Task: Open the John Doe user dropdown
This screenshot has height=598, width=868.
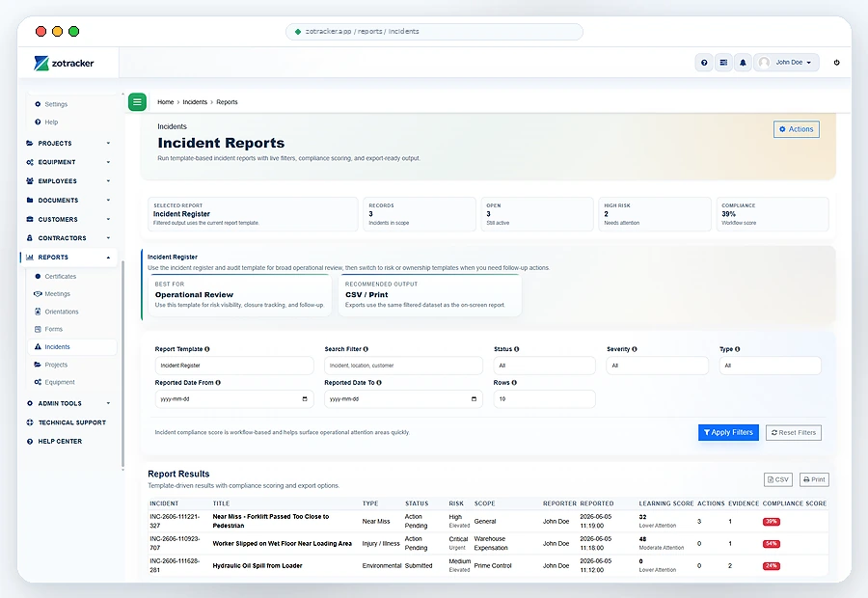Action: (786, 63)
